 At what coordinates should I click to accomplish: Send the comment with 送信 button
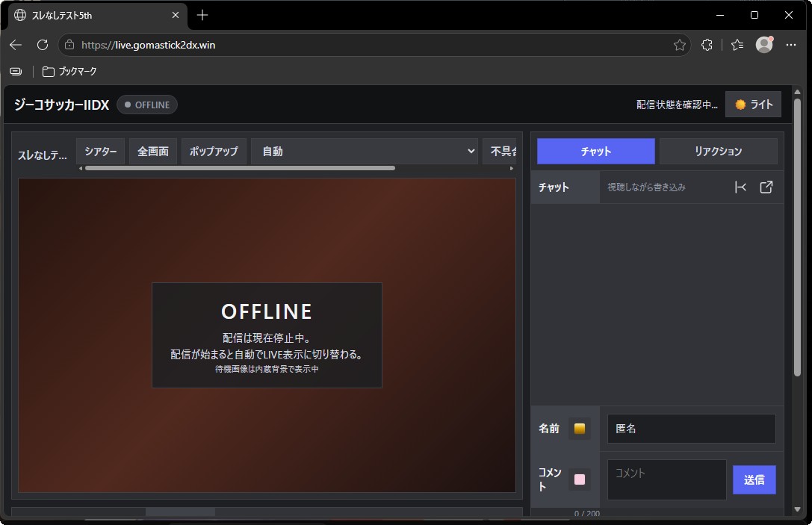click(x=754, y=479)
